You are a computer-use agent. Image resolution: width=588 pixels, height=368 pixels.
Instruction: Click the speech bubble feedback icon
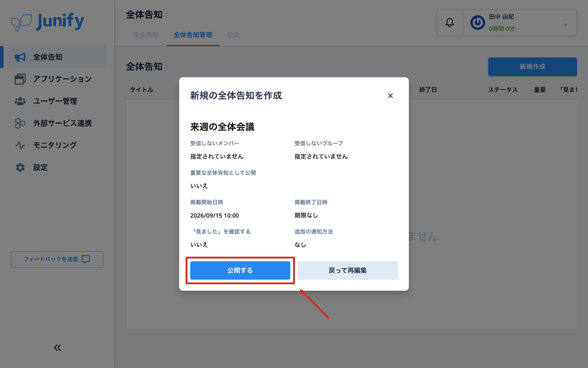pyautogui.click(x=86, y=259)
